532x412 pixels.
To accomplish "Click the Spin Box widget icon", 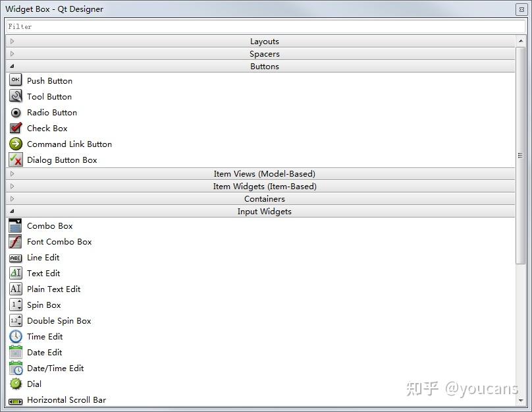I will point(16,305).
